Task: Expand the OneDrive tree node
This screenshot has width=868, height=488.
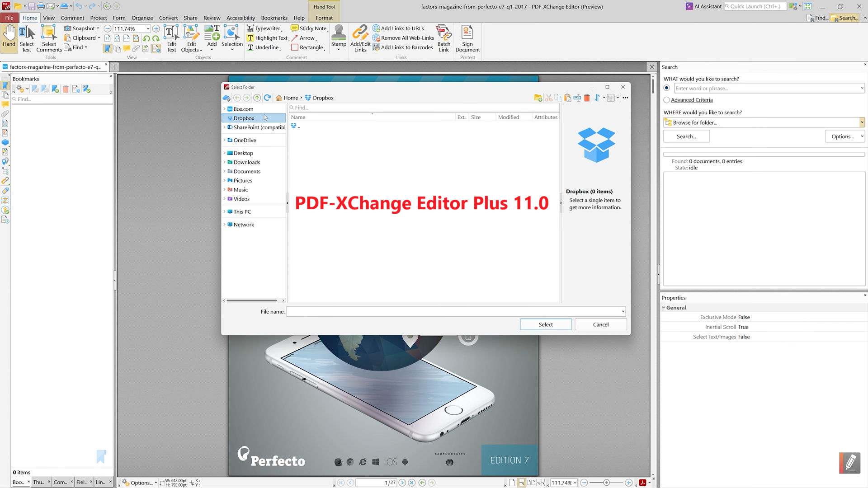Action: coord(224,140)
